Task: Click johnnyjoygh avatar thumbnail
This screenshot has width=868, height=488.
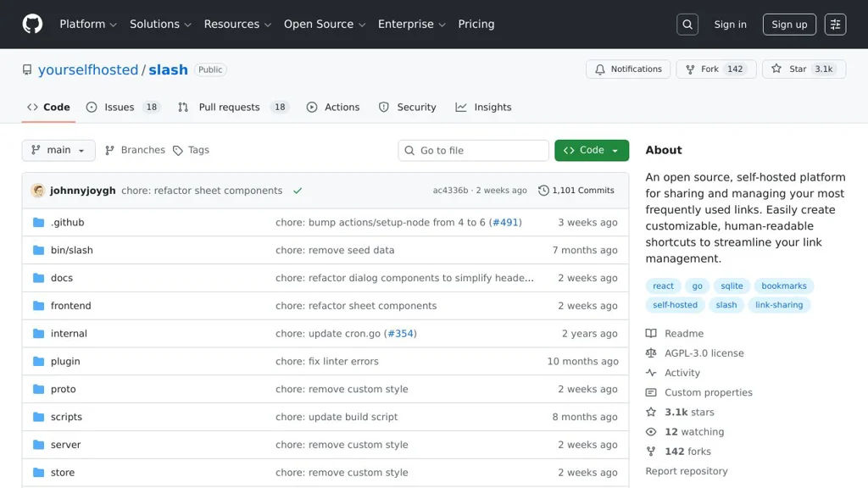Action: click(x=38, y=191)
